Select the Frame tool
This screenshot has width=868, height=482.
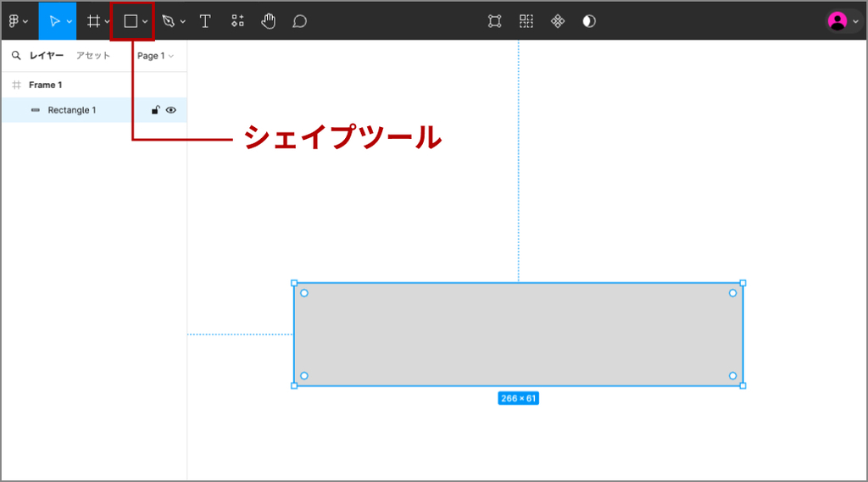click(x=93, y=21)
